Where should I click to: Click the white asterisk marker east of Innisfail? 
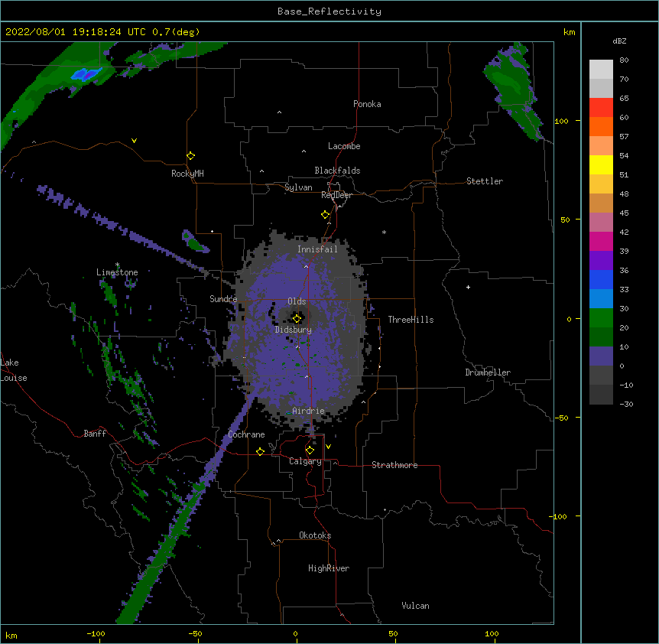pos(384,232)
